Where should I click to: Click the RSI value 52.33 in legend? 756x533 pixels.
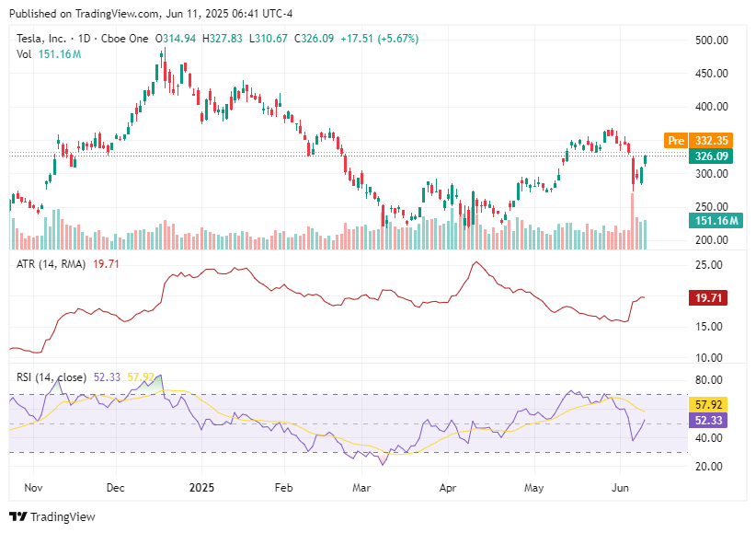pyautogui.click(x=107, y=377)
